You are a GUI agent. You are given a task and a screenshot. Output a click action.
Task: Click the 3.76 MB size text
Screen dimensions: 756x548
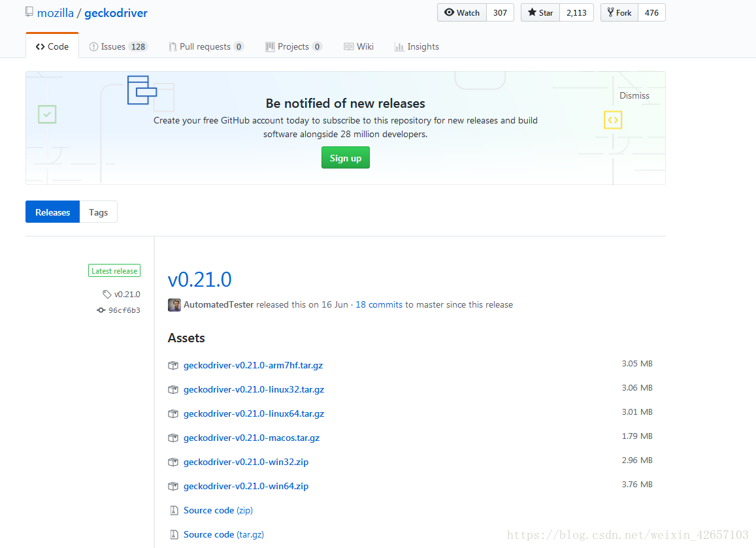click(637, 484)
